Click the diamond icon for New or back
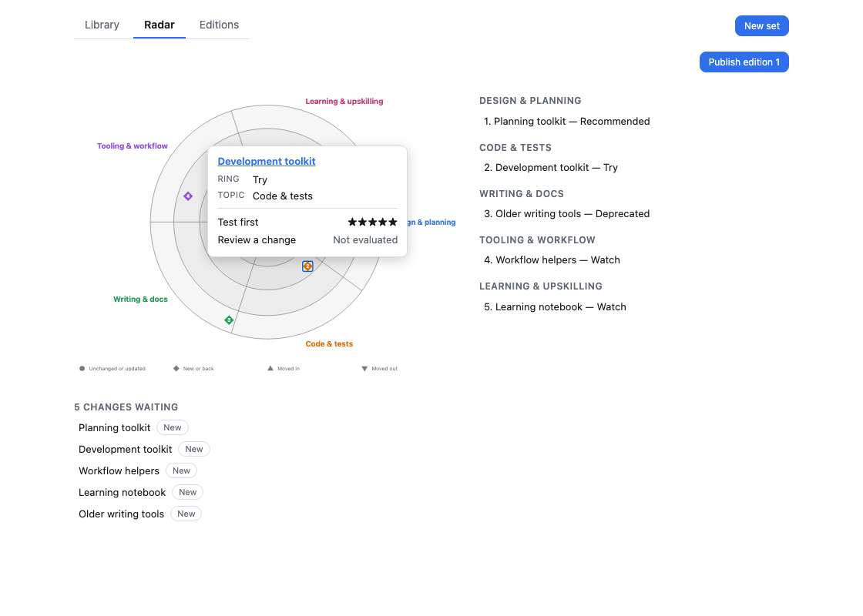This screenshot has width=863, height=616. pyautogui.click(x=176, y=369)
